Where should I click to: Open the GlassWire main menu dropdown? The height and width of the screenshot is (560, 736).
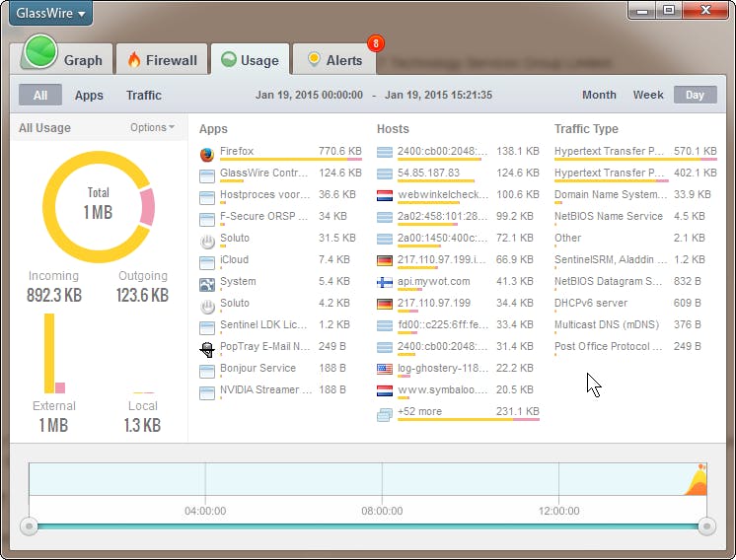(x=50, y=13)
